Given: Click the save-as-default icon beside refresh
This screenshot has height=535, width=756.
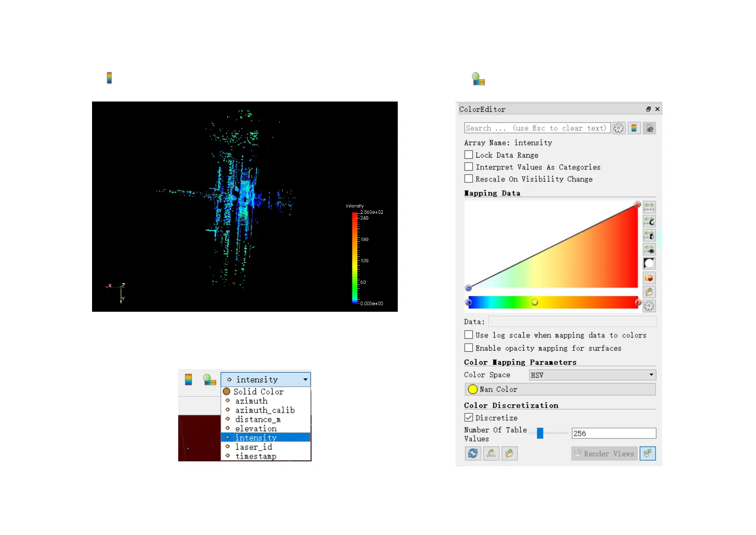Looking at the screenshot, I should [491, 453].
